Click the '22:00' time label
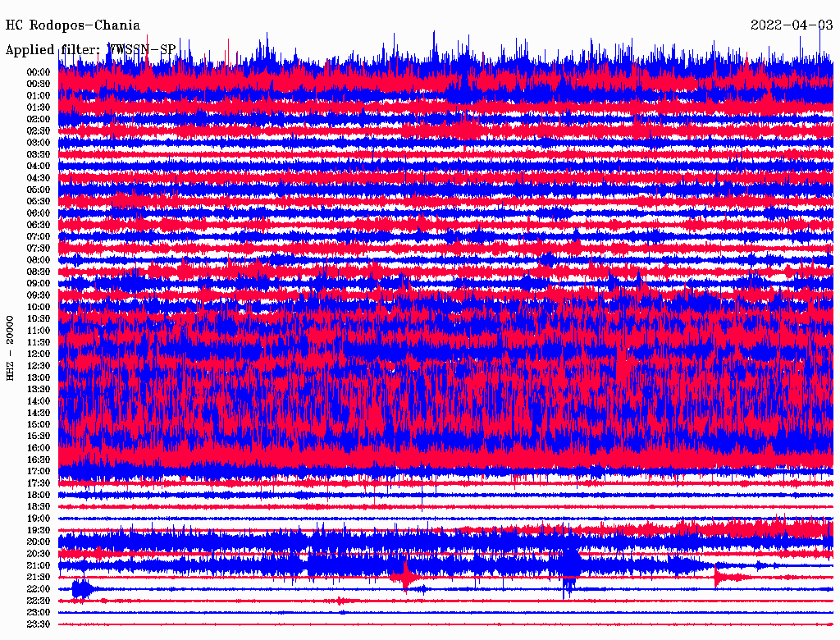 (39, 590)
